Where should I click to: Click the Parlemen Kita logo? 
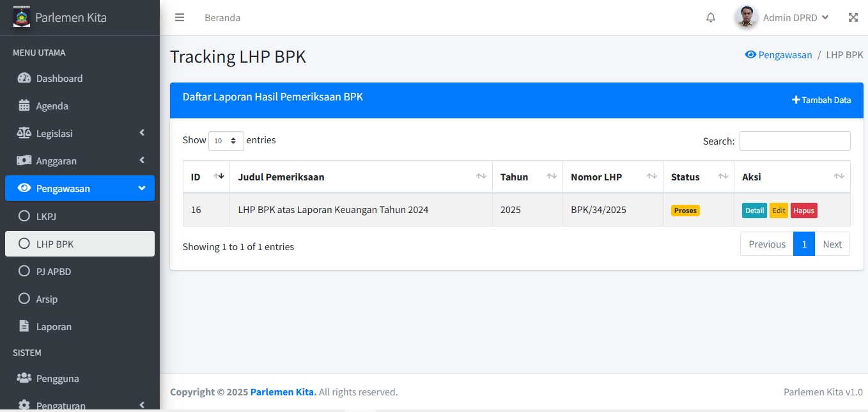point(22,17)
